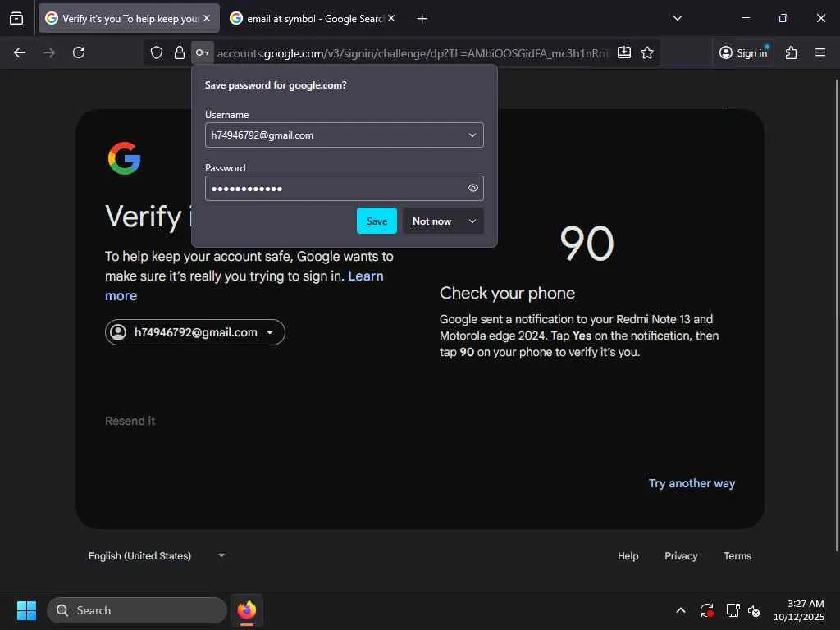Click the forward navigation arrow
The image size is (840, 630).
(x=48, y=52)
